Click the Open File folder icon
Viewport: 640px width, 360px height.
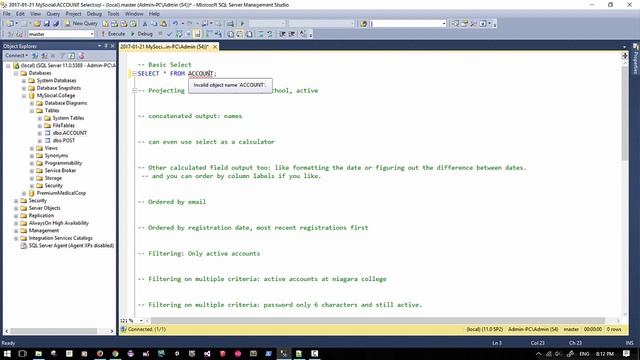click(x=37, y=24)
